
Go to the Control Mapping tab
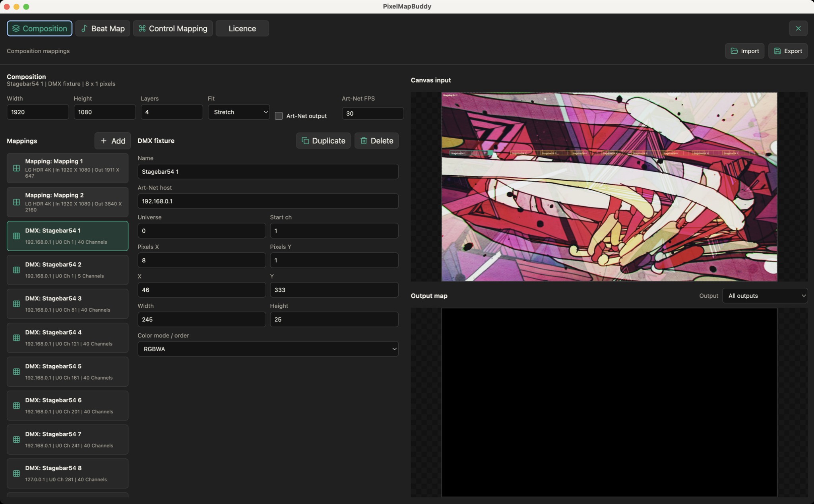click(173, 28)
